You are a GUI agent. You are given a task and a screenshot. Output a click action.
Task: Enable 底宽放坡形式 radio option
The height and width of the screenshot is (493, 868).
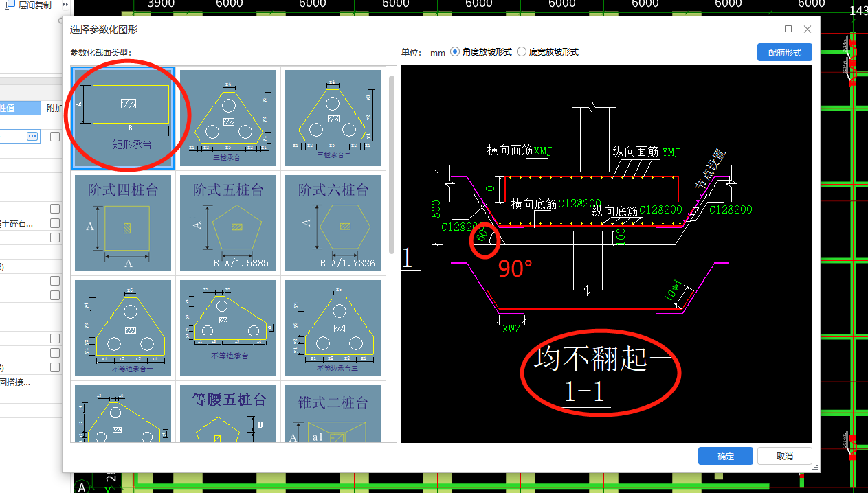548,52
